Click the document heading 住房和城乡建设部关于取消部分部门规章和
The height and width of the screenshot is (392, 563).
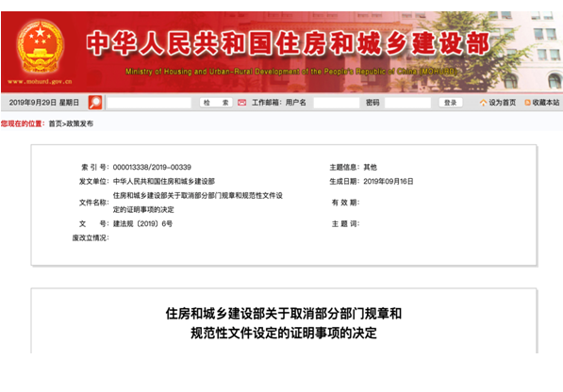pos(284,314)
